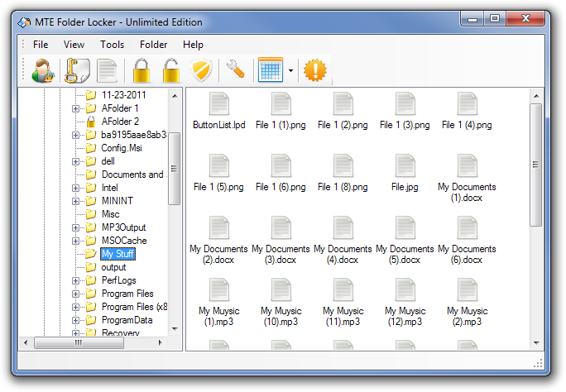Select My Muysic (2).mp3 file icon

[468, 290]
